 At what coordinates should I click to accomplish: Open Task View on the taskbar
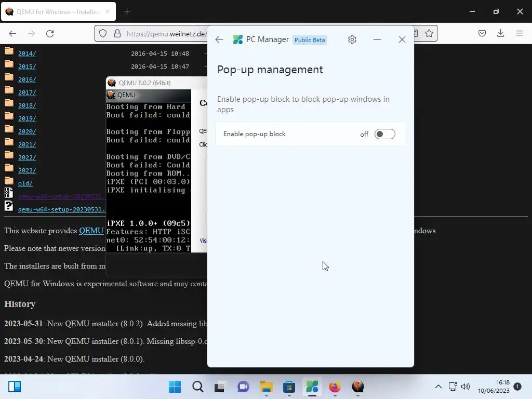[x=220, y=387]
